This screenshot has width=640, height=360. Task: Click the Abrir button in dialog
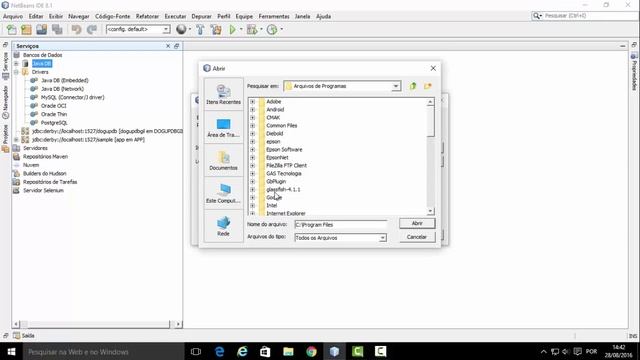[x=417, y=223]
